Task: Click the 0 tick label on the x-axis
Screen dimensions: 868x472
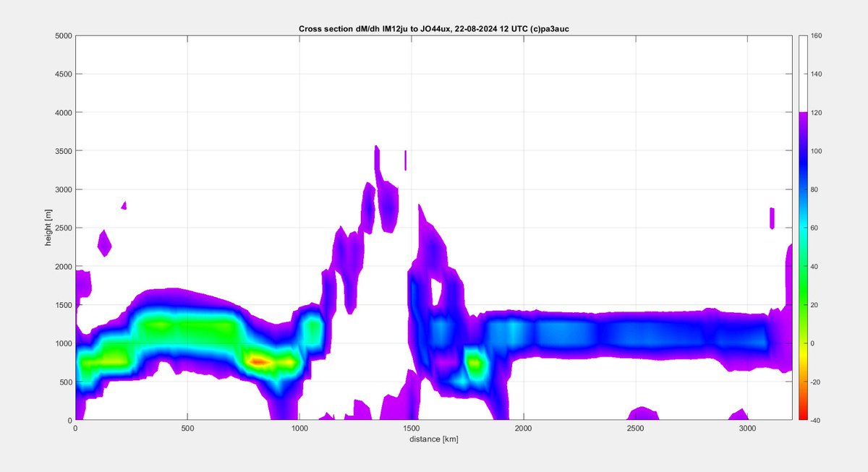Action: [75, 427]
